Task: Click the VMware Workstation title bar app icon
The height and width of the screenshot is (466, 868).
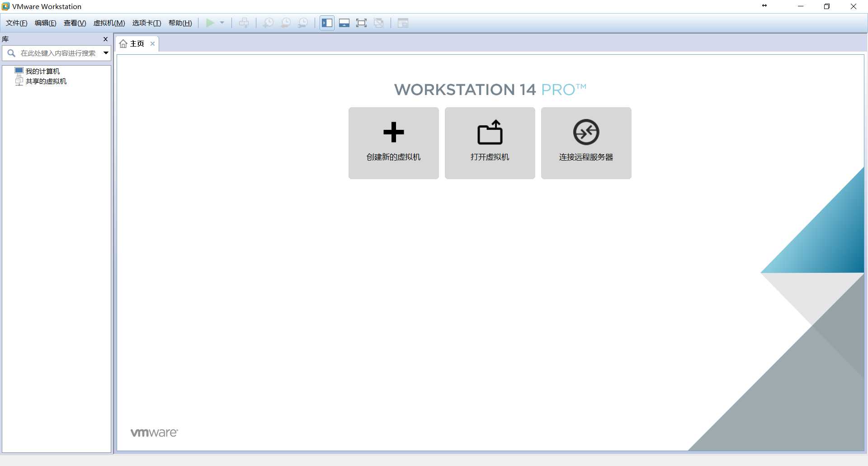Action: (5, 6)
